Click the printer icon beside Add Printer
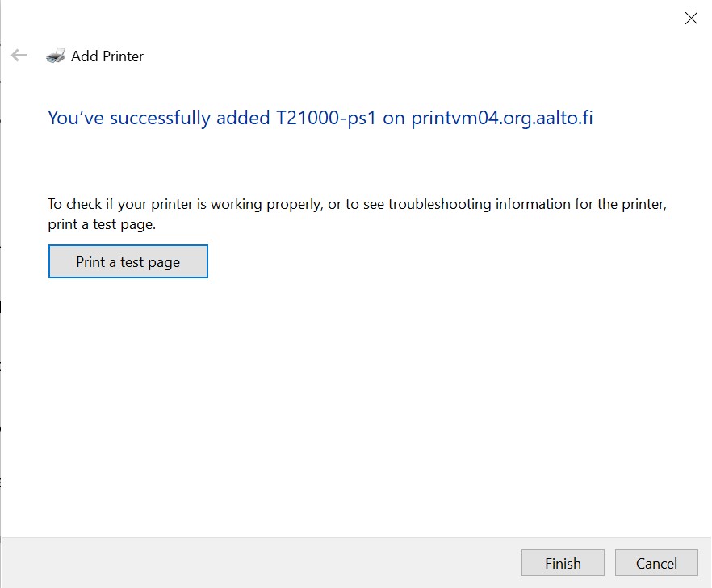Screen dimensions: 712x588 coord(56,56)
